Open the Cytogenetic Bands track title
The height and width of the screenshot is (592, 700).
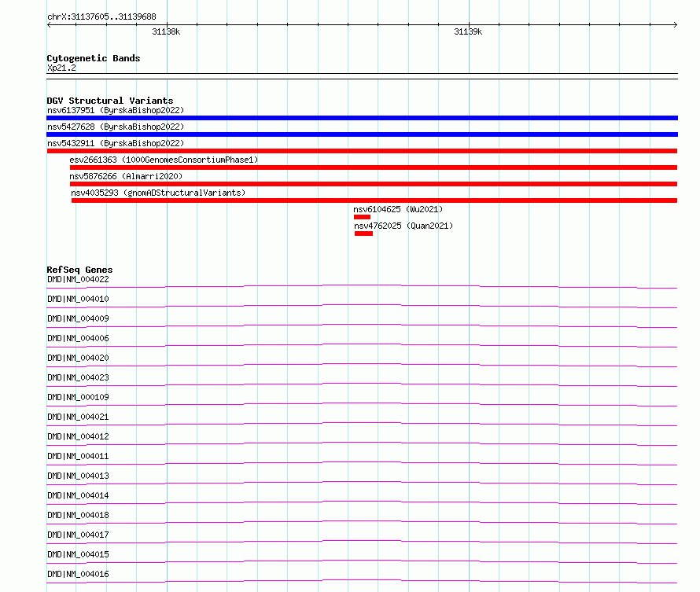94,58
